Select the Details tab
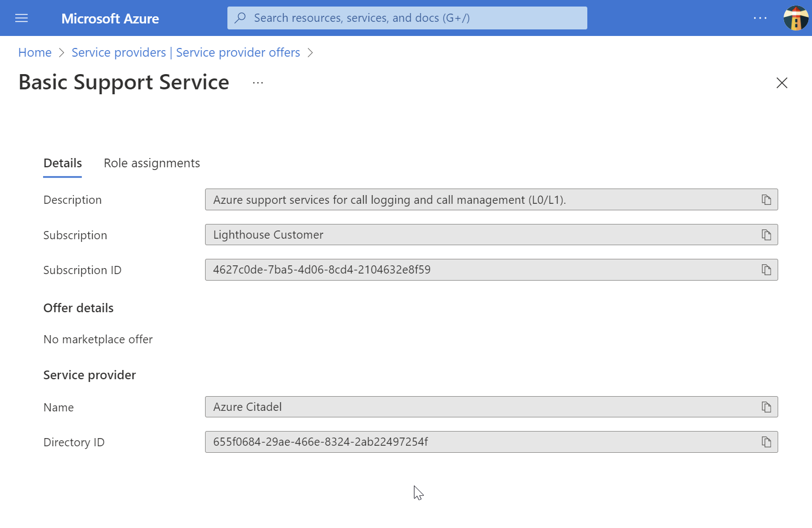This screenshot has width=812, height=528. click(x=62, y=163)
